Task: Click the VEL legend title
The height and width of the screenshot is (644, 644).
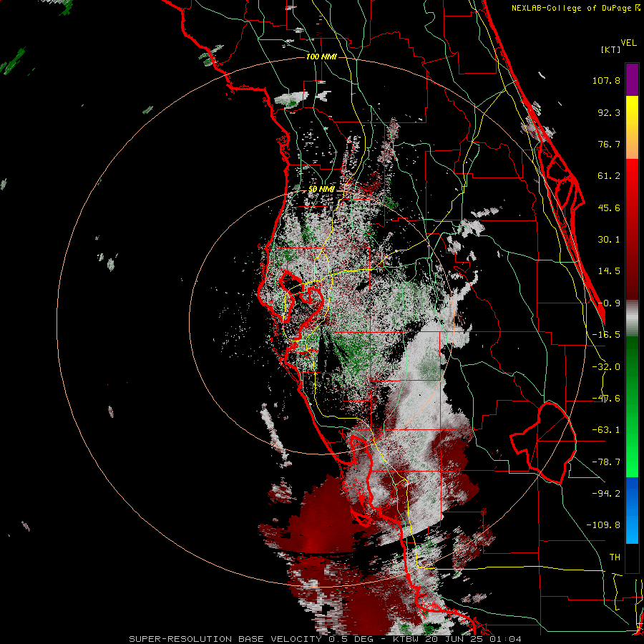Action: (628, 43)
